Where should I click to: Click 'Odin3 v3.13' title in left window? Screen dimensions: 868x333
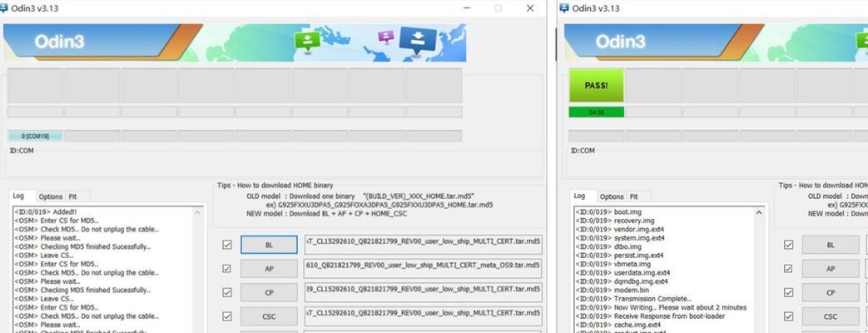pos(35,8)
